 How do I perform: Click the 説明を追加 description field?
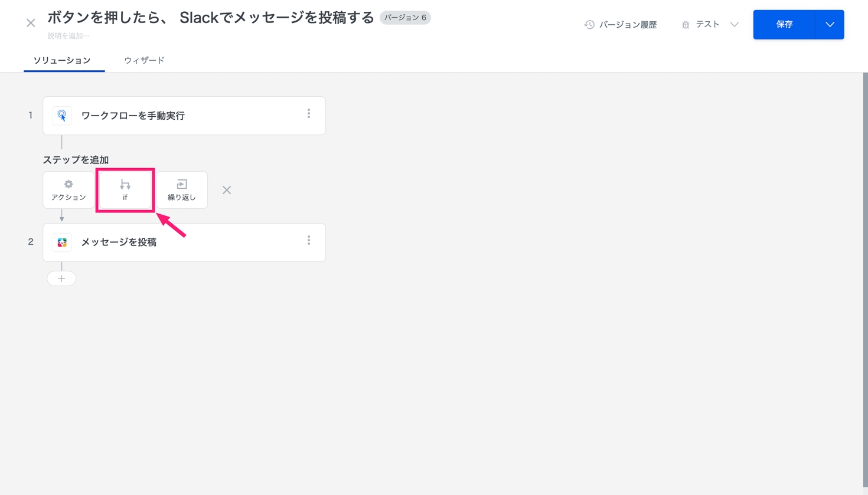[x=68, y=36]
